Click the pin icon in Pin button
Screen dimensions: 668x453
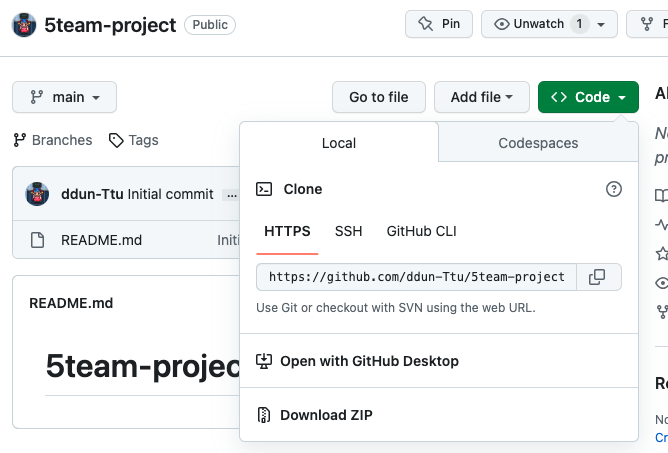click(x=426, y=23)
